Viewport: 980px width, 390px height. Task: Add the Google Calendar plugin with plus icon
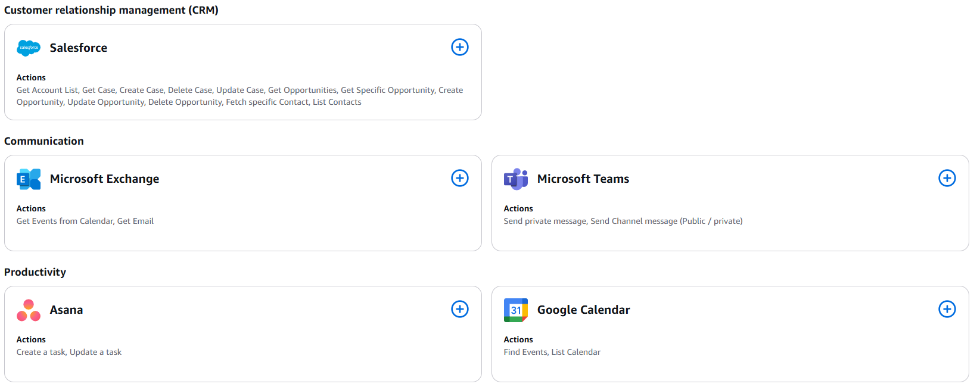pyautogui.click(x=947, y=309)
